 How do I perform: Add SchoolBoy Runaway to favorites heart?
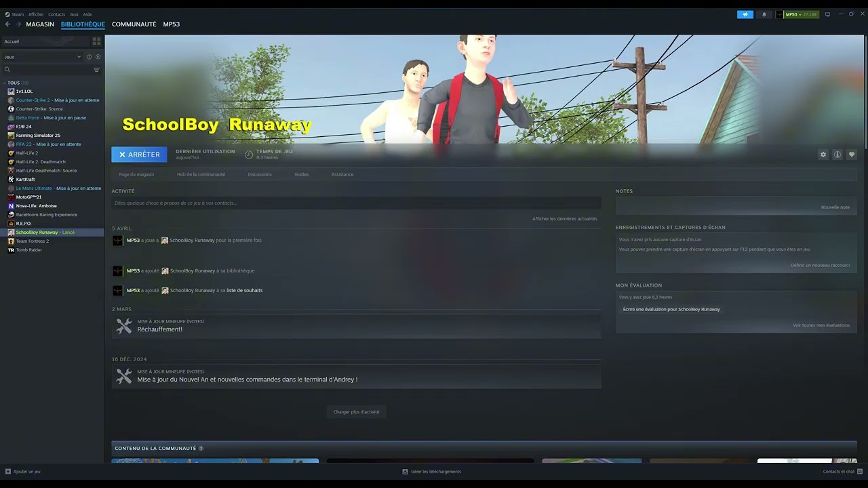tap(852, 155)
